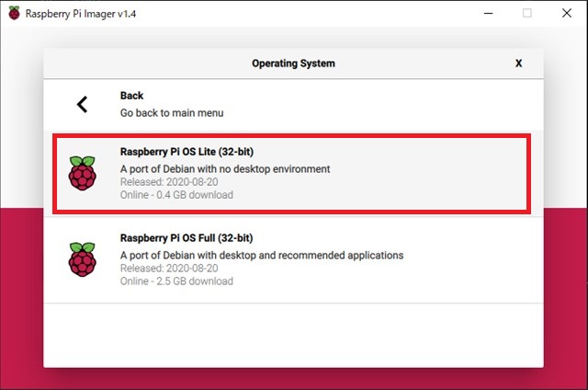Click the 2.5 GB download line
The image size is (588, 390).
(176, 281)
